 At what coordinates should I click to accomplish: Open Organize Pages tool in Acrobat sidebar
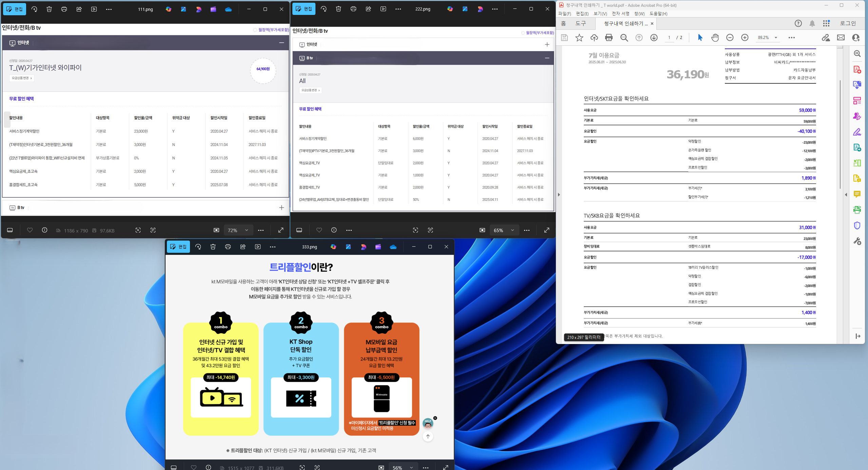tap(857, 163)
